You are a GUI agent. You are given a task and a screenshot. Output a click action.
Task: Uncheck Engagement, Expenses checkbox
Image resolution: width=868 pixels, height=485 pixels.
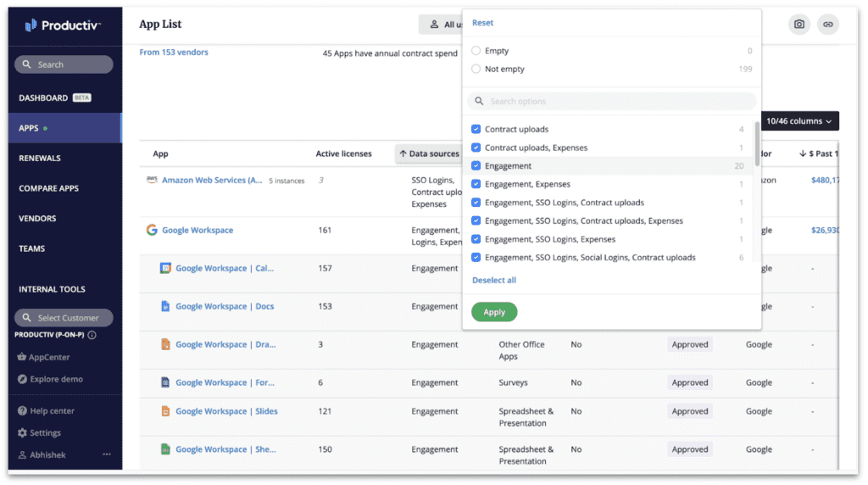click(x=476, y=184)
